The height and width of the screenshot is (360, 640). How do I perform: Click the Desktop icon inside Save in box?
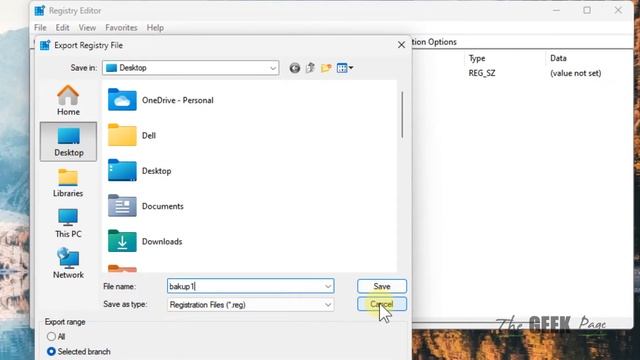111,68
